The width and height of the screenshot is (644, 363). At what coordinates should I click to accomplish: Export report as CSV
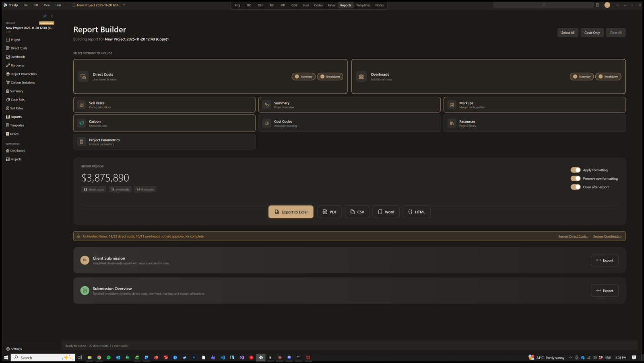click(x=357, y=212)
